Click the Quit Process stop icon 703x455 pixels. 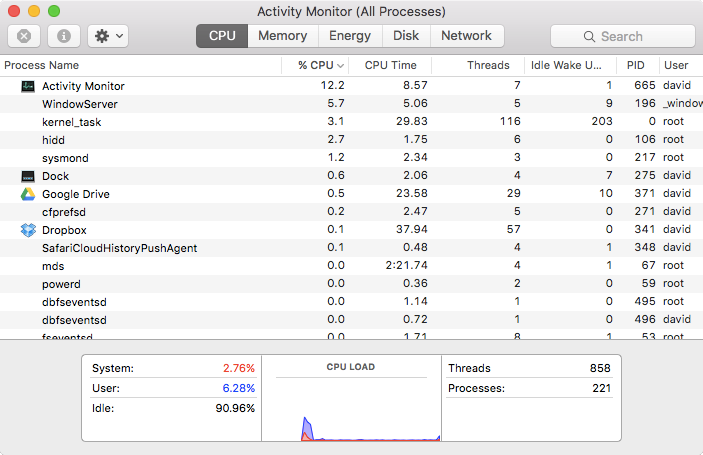[24, 36]
